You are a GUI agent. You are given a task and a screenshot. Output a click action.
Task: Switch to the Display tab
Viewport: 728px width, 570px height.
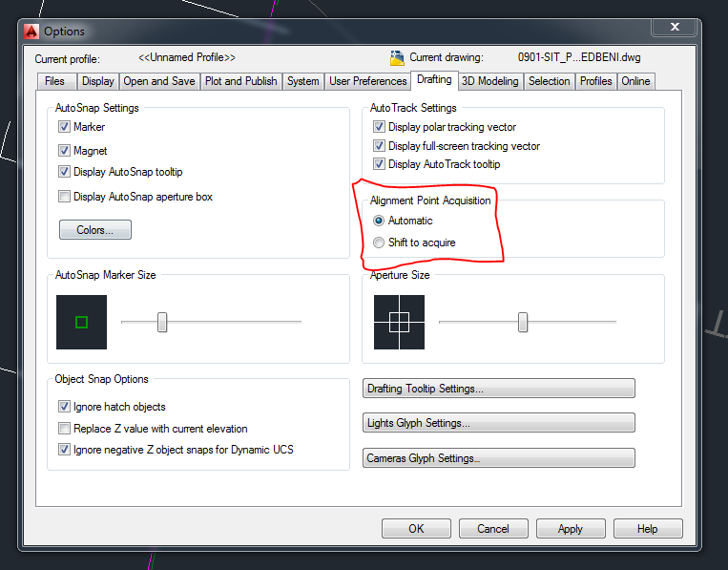tap(98, 81)
